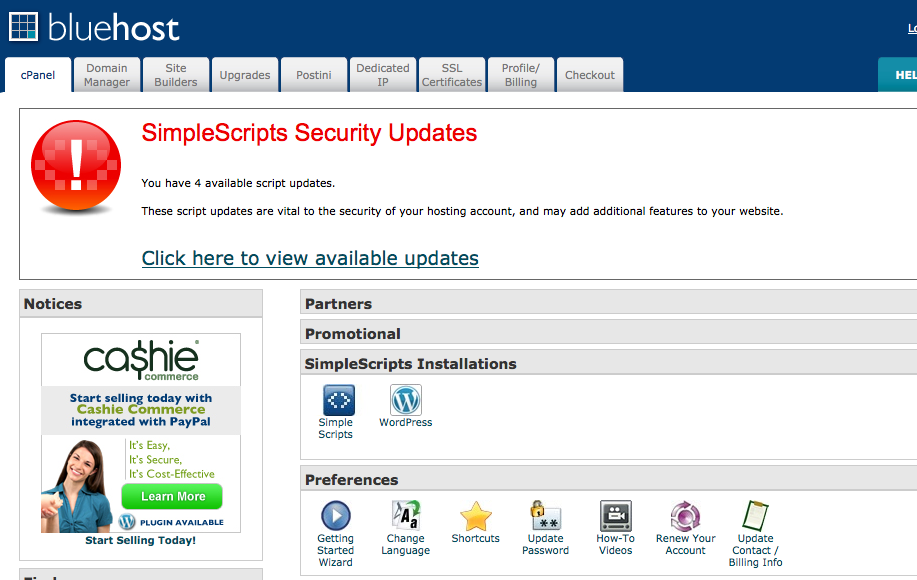This screenshot has height=580, width=917.
Task: Expand the Partners section header
Action: (x=608, y=304)
